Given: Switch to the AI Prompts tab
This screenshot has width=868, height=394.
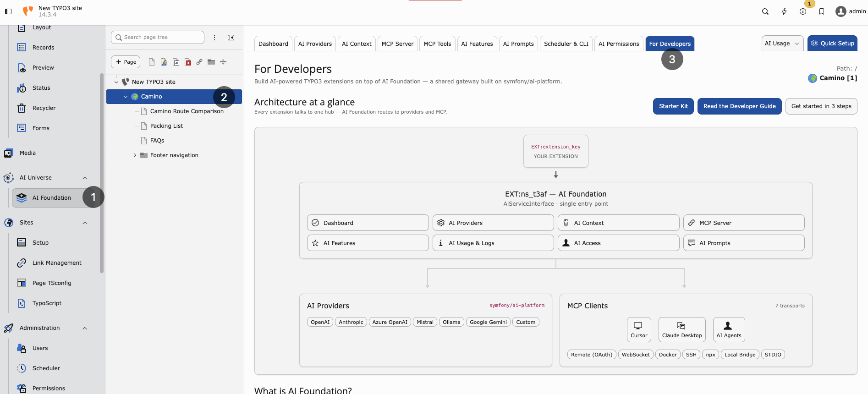Looking at the screenshot, I should point(518,44).
